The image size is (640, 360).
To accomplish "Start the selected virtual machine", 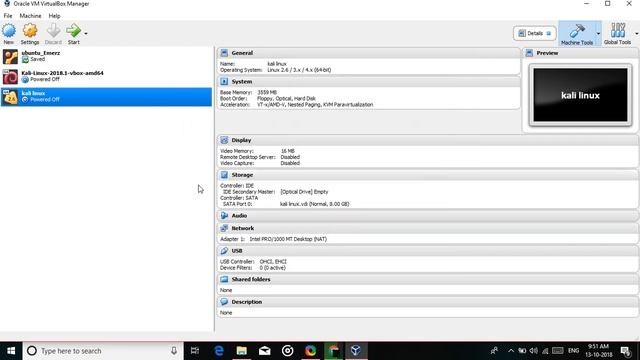I will tap(73, 33).
